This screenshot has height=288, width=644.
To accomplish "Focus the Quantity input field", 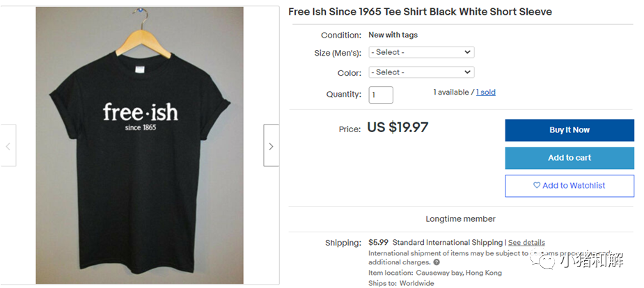I will tap(381, 95).
